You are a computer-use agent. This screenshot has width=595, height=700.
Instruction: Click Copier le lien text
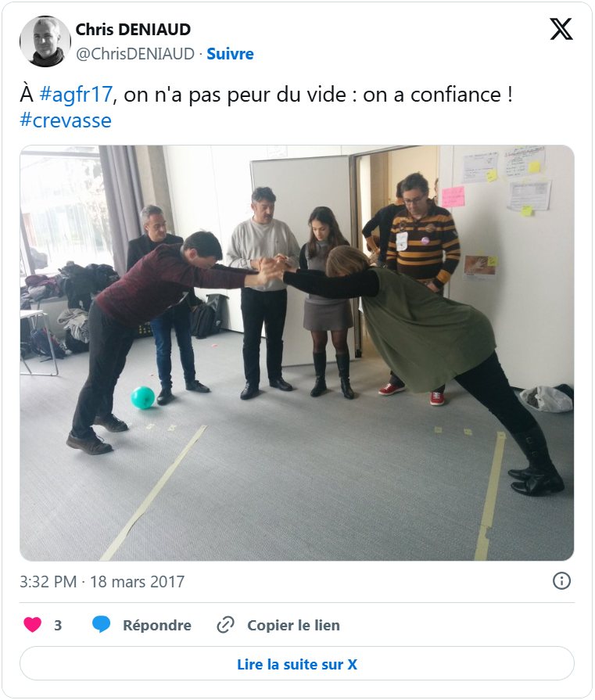pyautogui.click(x=294, y=625)
